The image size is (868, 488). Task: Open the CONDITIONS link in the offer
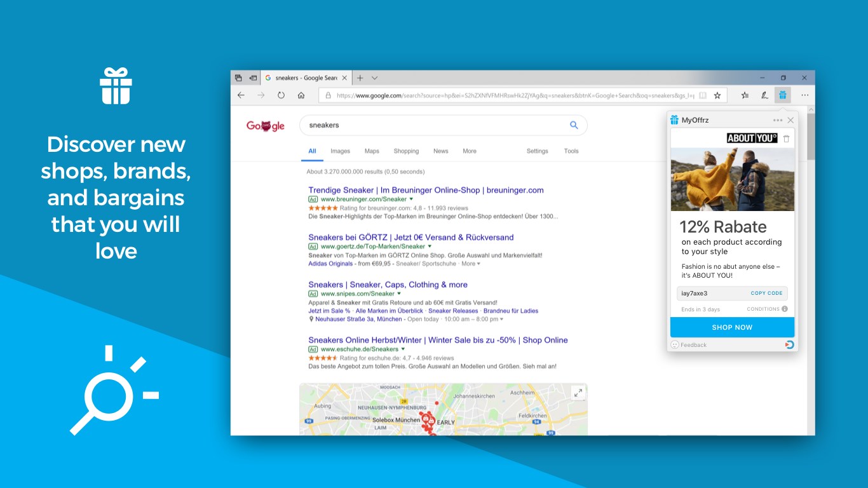(763, 309)
